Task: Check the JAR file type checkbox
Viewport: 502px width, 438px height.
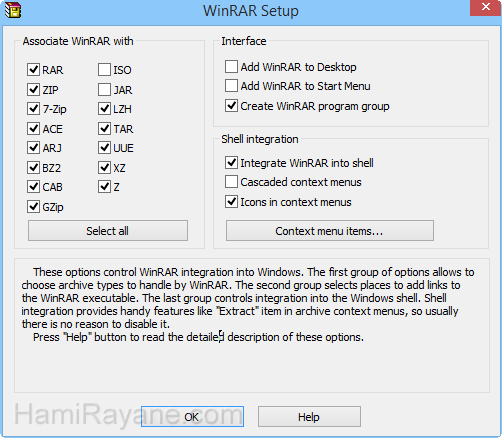Action: point(104,89)
